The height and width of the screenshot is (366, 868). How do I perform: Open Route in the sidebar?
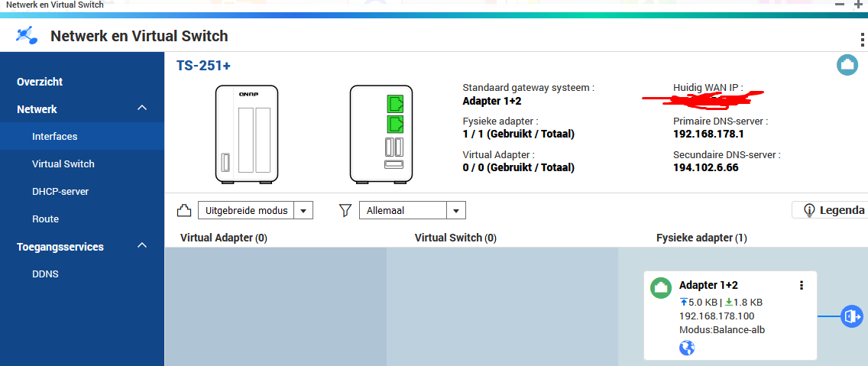[x=45, y=219]
